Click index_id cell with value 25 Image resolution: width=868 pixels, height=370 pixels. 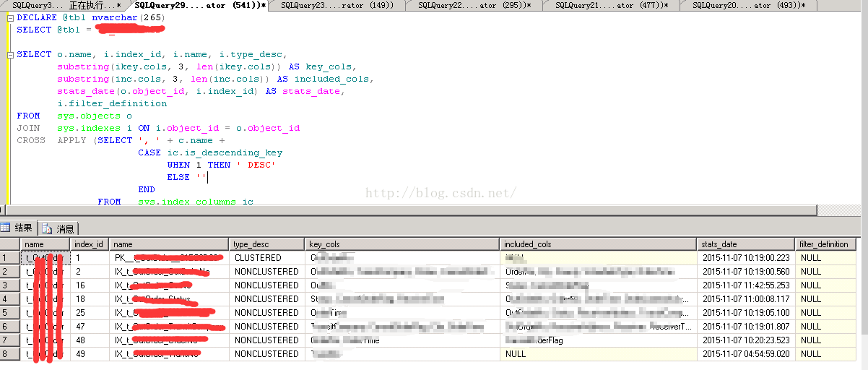(90, 312)
